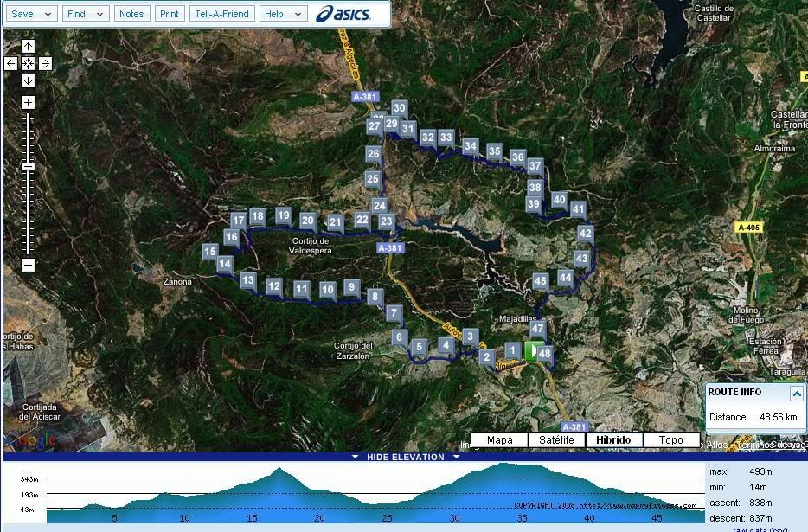Image resolution: width=808 pixels, height=532 pixels.
Task: Click kilometer marker 30
Action: 400,108
